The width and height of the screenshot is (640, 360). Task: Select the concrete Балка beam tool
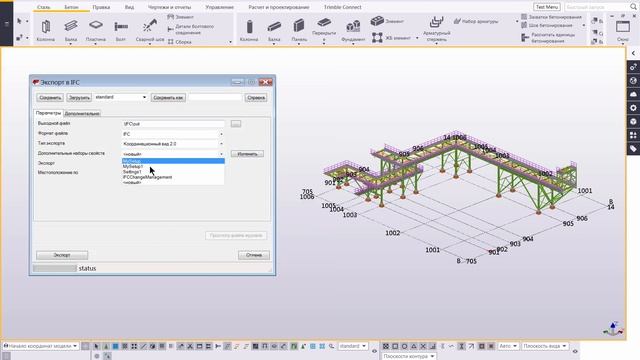pyautogui.click(x=274, y=30)
